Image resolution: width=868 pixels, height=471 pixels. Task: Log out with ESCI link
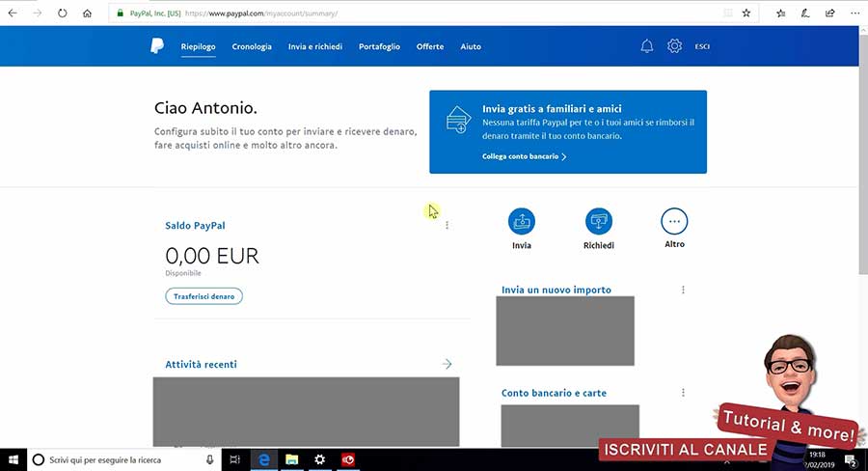coord(702,46)
